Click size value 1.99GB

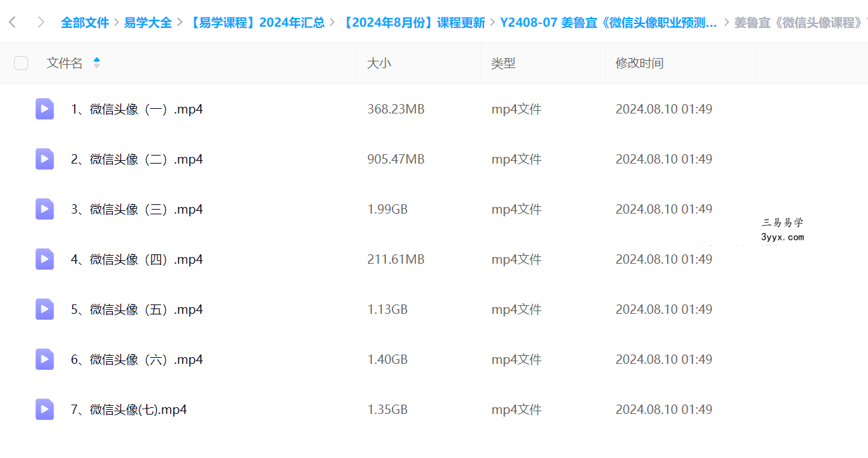(x=387, y=209)
